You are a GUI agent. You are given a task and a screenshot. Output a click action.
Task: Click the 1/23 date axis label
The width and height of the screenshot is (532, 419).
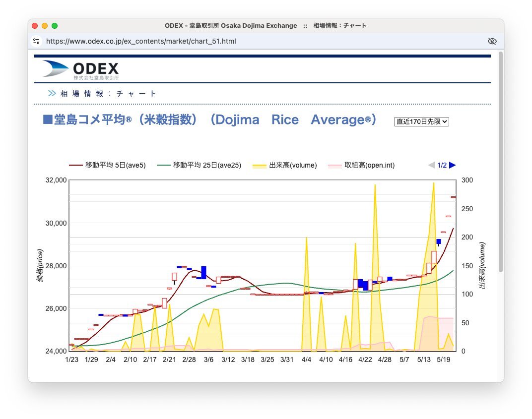pyautogui.click(x=71, y=359)
